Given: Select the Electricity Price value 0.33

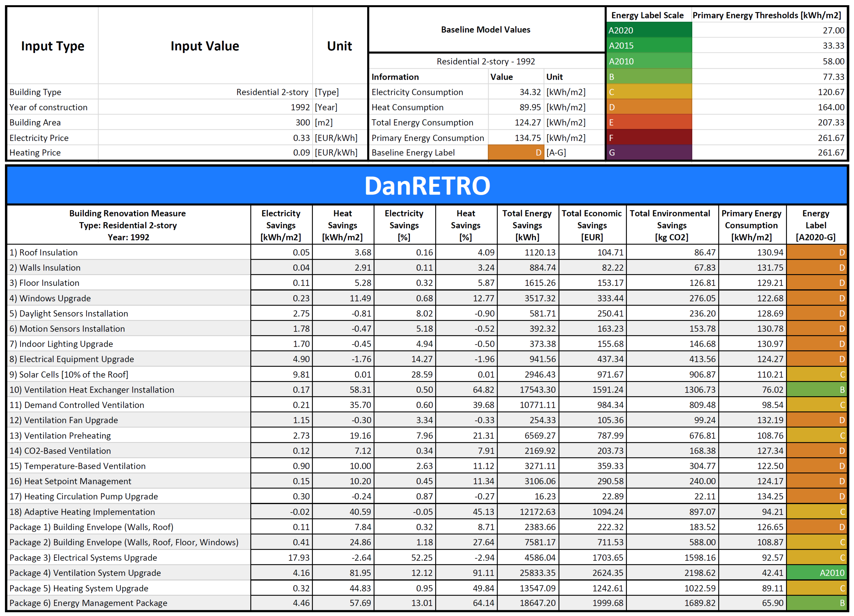Looking at the screenshot, I should (301, 138).
